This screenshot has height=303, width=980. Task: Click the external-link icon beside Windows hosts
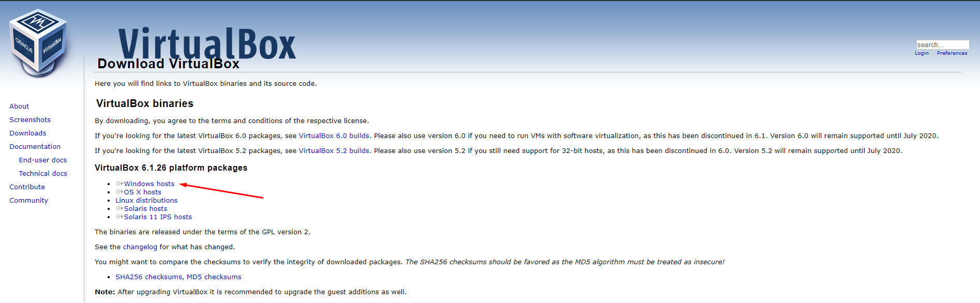tap(120, 184)
